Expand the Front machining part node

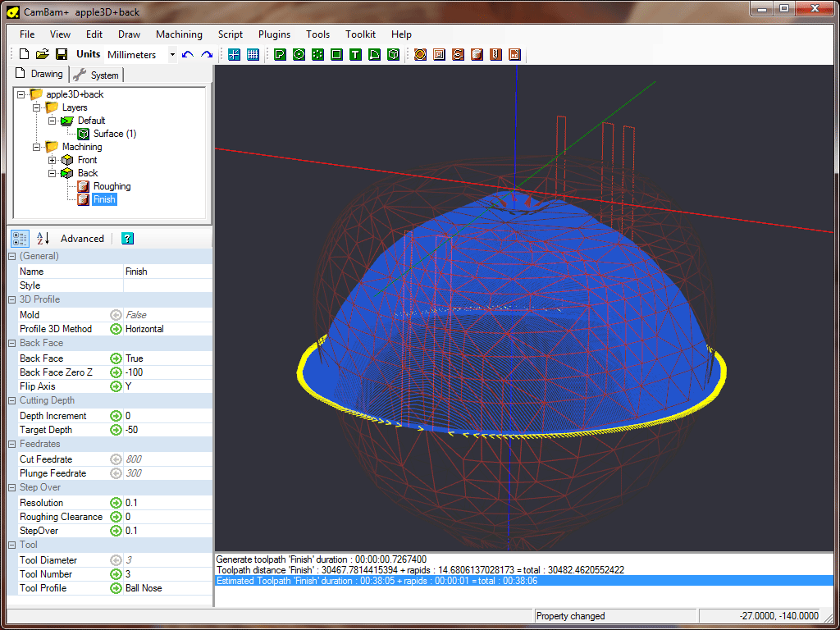[52, 160]
